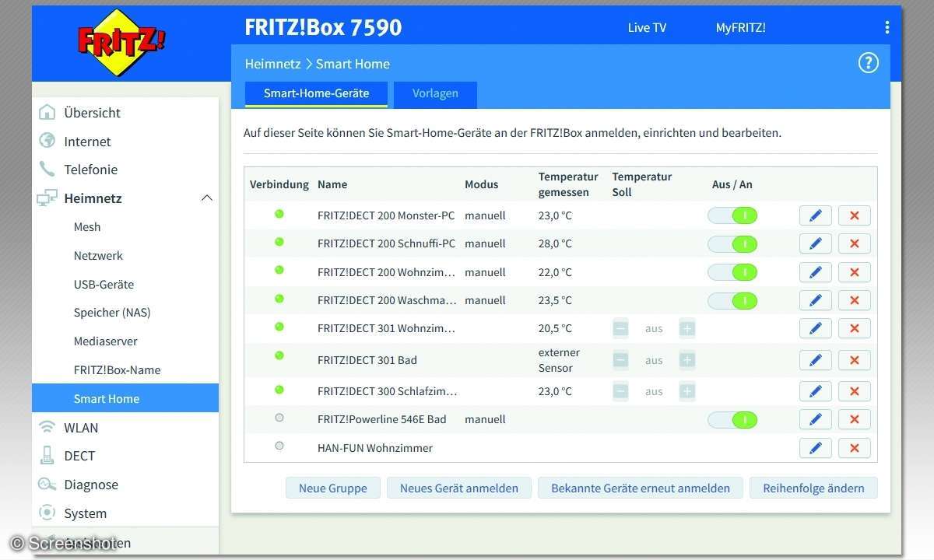Screen dimensions: 934x560
Task: Click the Neue Gruppe button
Action: pyautogui.click(x=333, y=488)
